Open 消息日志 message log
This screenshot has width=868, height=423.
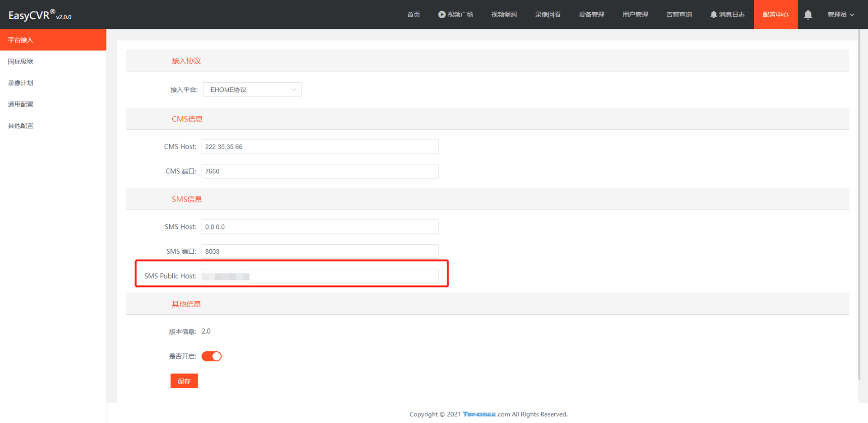(x=727, y=15)
